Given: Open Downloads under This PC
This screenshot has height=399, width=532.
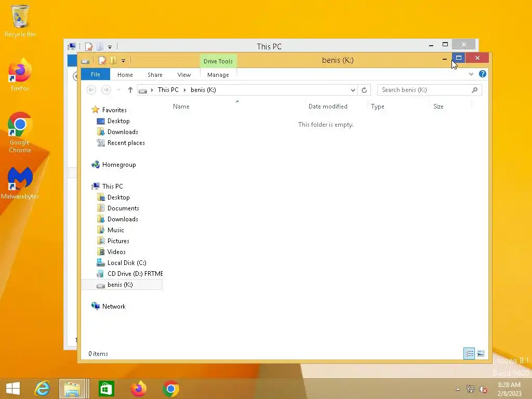Looking at the screenshot, I should 123,219.
